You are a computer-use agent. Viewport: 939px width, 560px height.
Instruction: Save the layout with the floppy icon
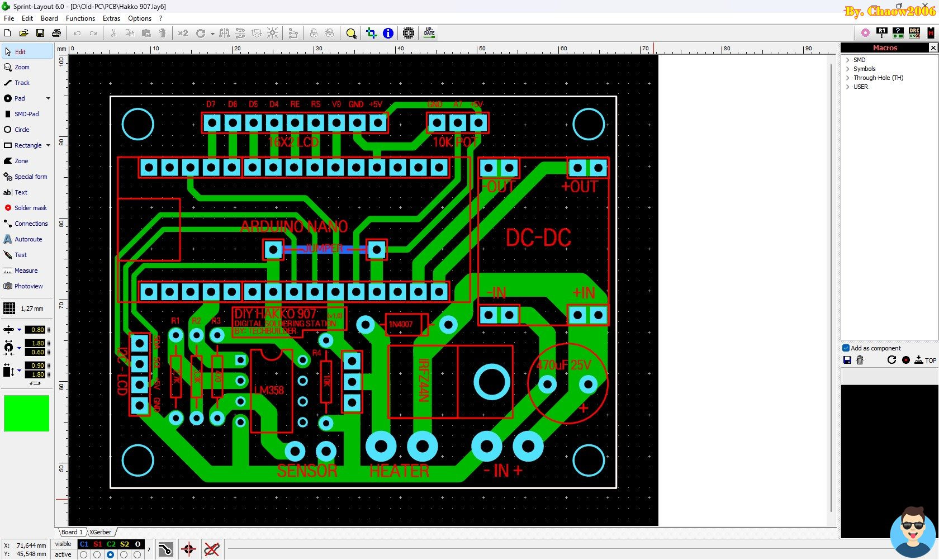point(40,33)
